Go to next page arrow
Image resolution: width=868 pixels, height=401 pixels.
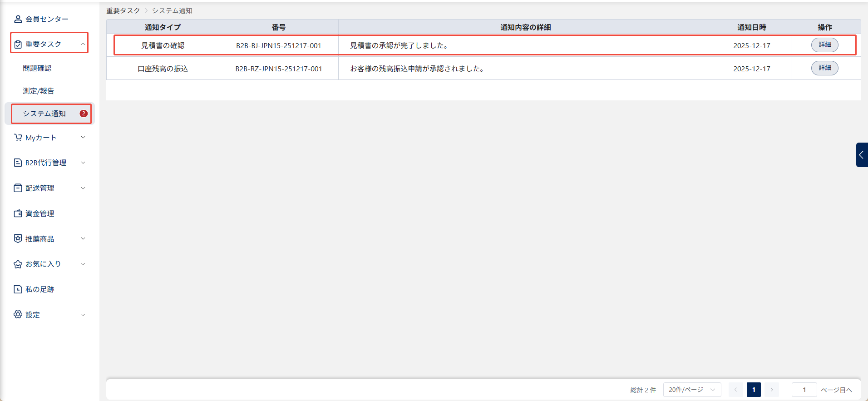tap(771, 390)
